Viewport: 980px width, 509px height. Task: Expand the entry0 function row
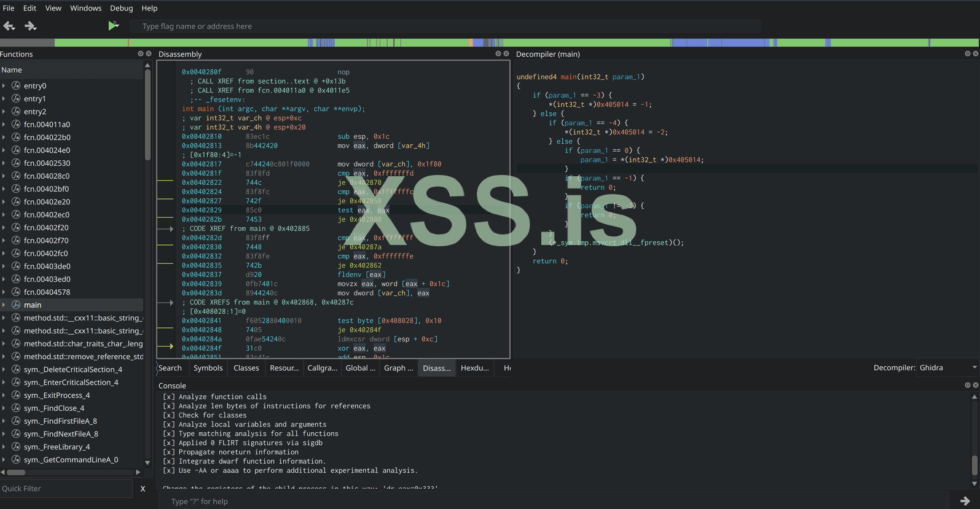tap(4, 86)
